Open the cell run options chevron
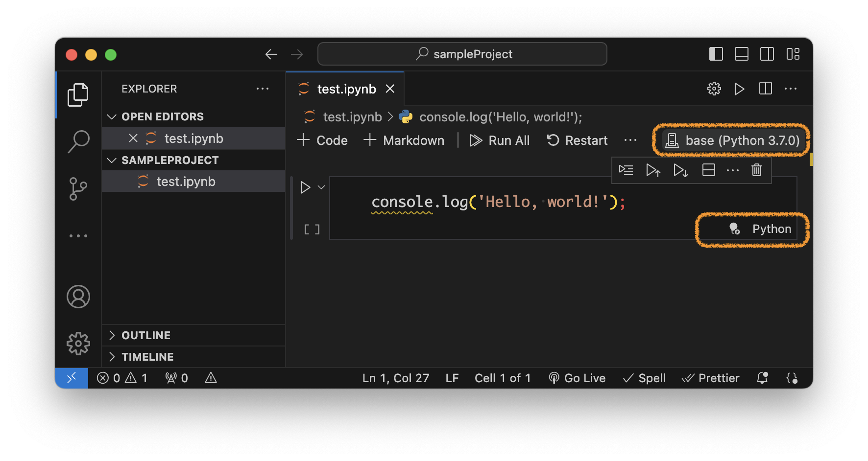 click(x=321, y=187)
